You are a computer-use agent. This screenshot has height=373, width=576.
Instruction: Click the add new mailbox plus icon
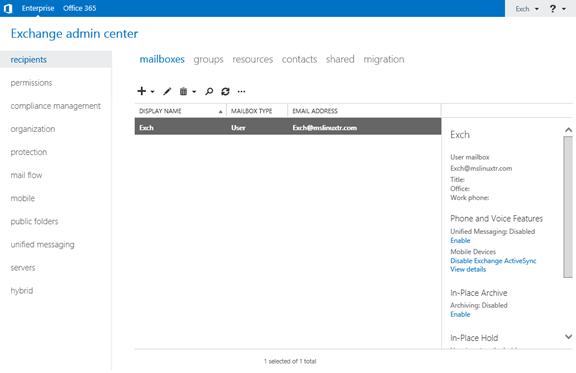pos(141,91)
